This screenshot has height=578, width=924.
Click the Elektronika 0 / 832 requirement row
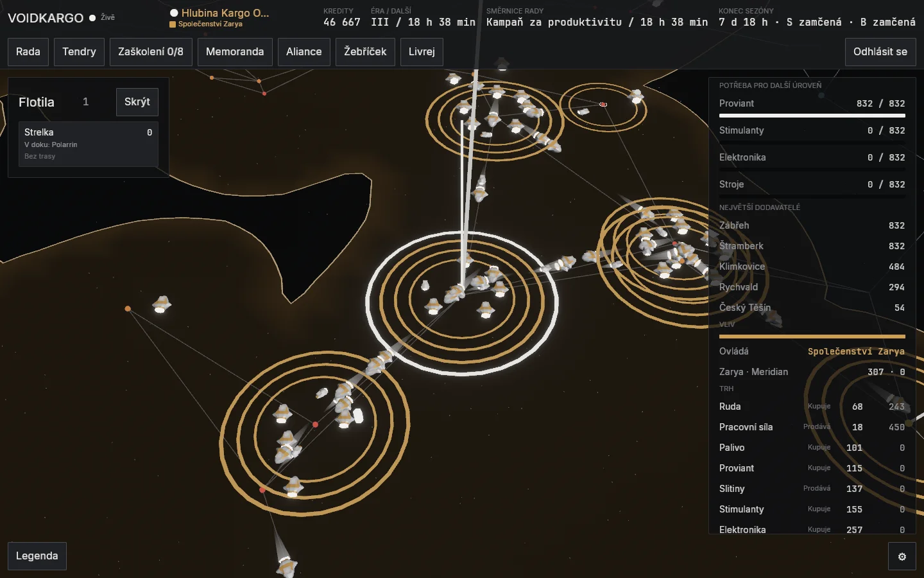(812, 157)
